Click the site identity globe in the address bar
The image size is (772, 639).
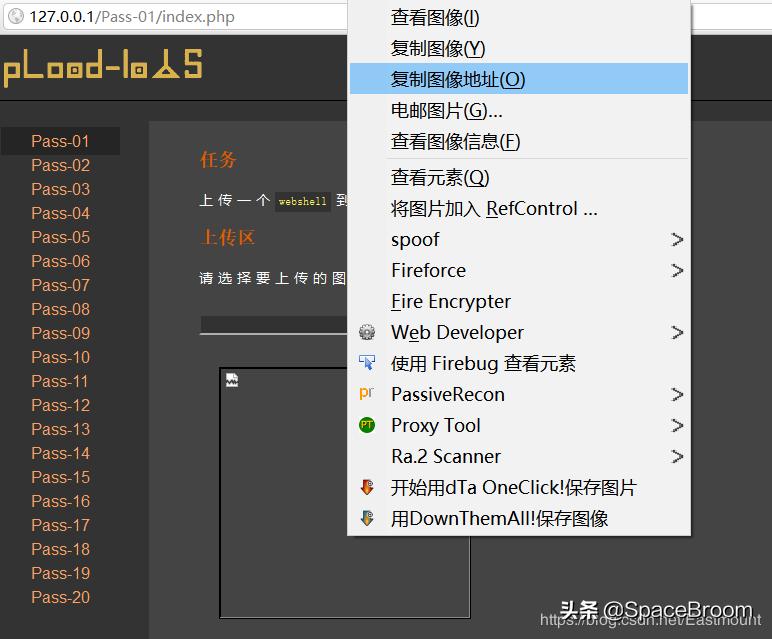pyautogui.click(x=16, y=16)
